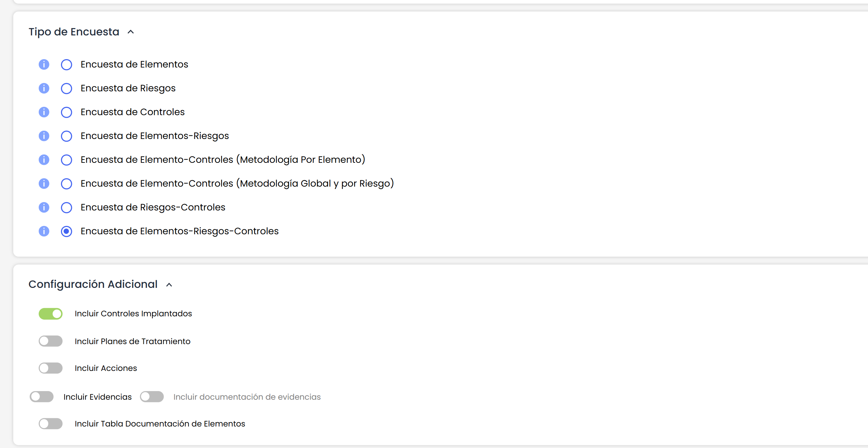Show info for Encuesta de Controles
This screenshot has width=868, height=448.
pos(44,112)
